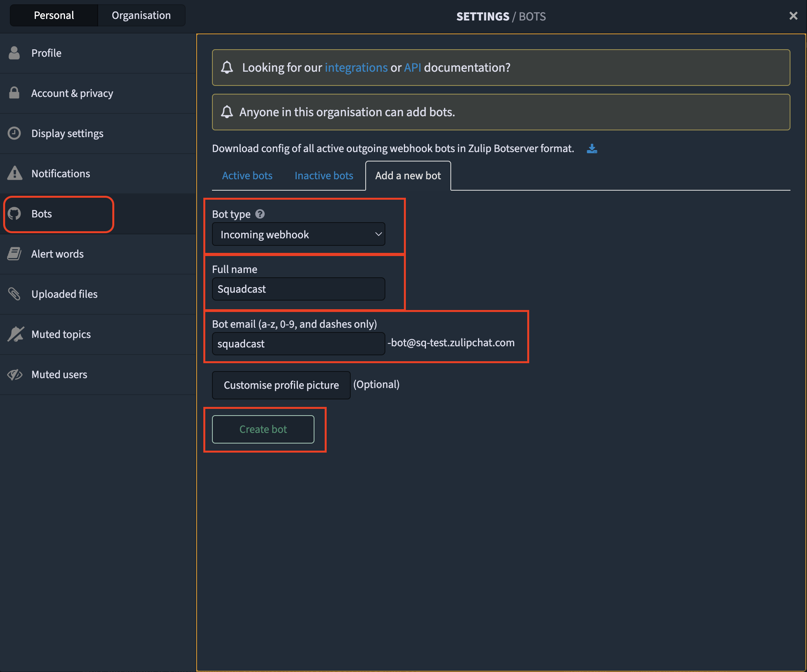
Task: Click the Bot type help question icon
Action: tap(260, 214)
